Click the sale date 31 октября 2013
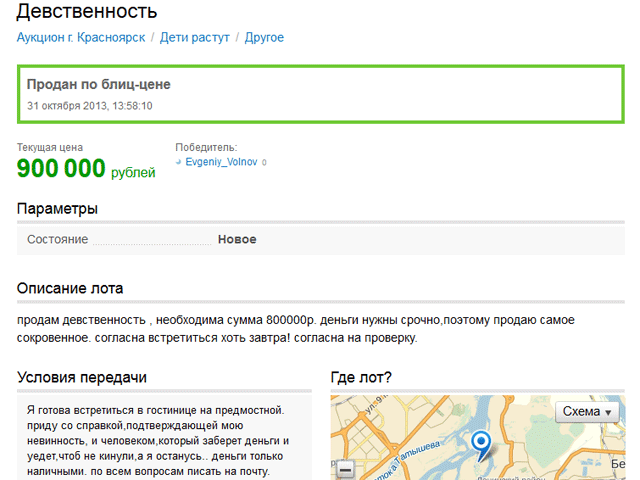 [x=89, y=105]
